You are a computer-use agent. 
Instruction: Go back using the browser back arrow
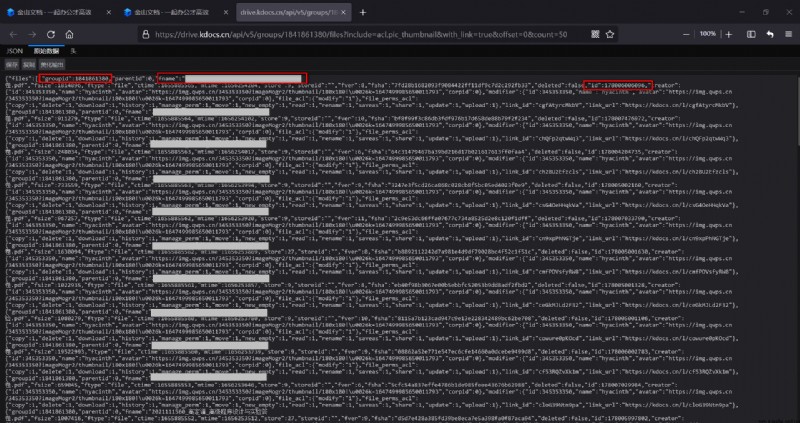click(x=13, y=34)
